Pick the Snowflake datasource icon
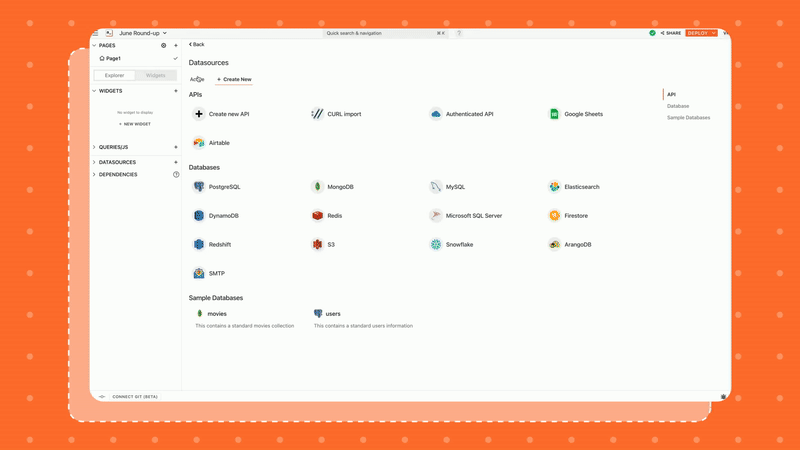The width and height of the screenshot is (800, 450). 436,244
